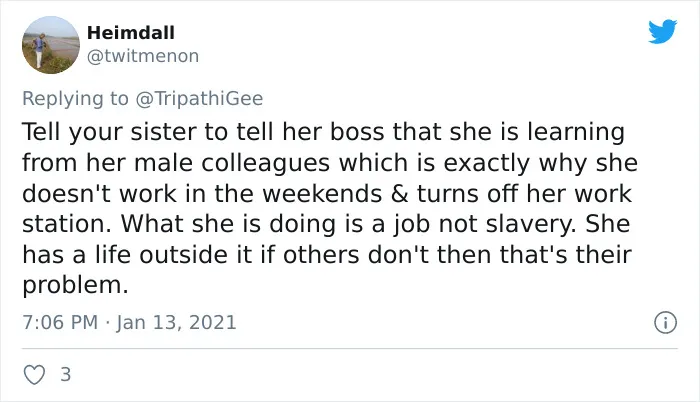
Task: Click the Jan 13, 2021 date
Action: pos(176,322)
